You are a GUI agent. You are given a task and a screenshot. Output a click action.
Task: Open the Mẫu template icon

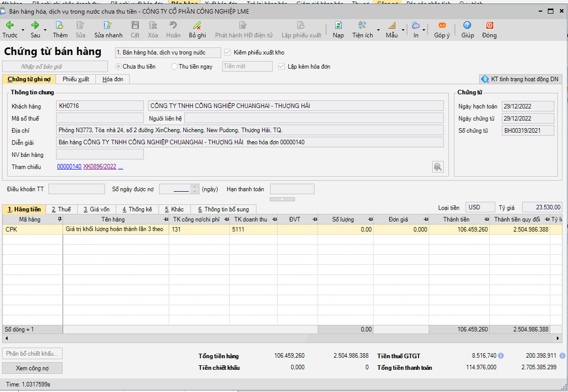[x=392, y=25]
